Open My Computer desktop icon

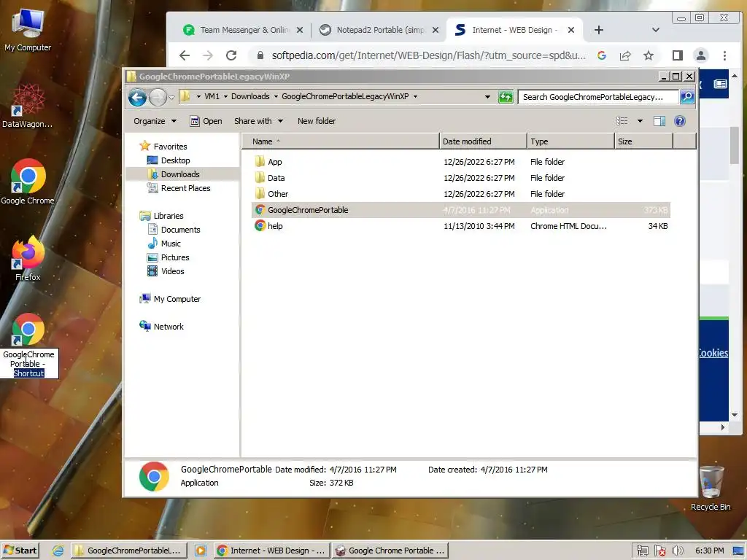coord(28,31)
